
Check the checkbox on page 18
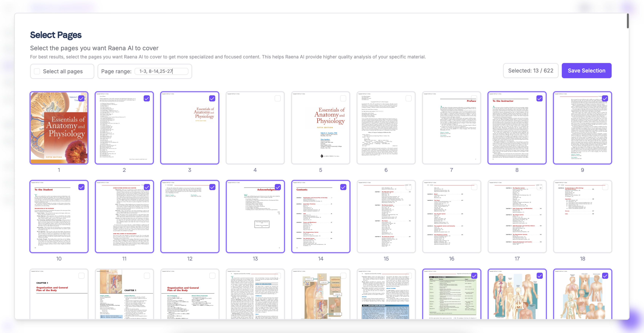(x=605, y=187)
